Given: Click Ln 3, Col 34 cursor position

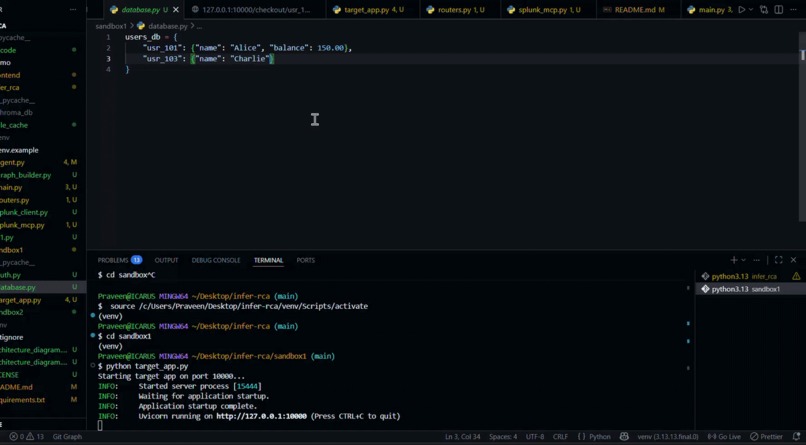Looking at the screenshot, I should tap(463, 436).
